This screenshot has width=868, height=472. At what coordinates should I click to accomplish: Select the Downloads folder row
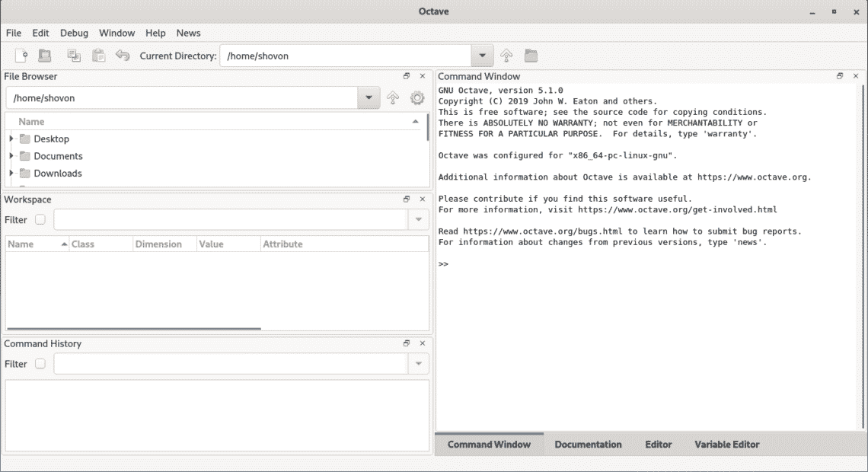pyautogui.click(x=216, y=174)
